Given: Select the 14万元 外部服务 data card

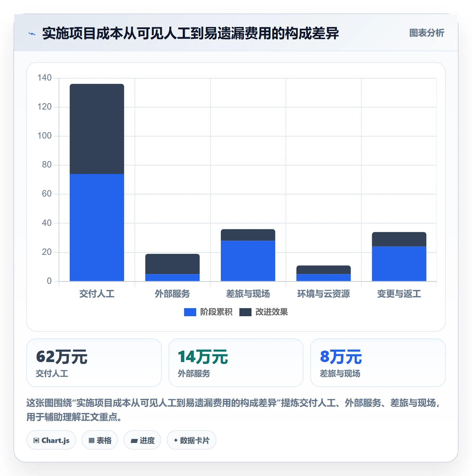Looking at the screenshot, I should click(236, 363).
